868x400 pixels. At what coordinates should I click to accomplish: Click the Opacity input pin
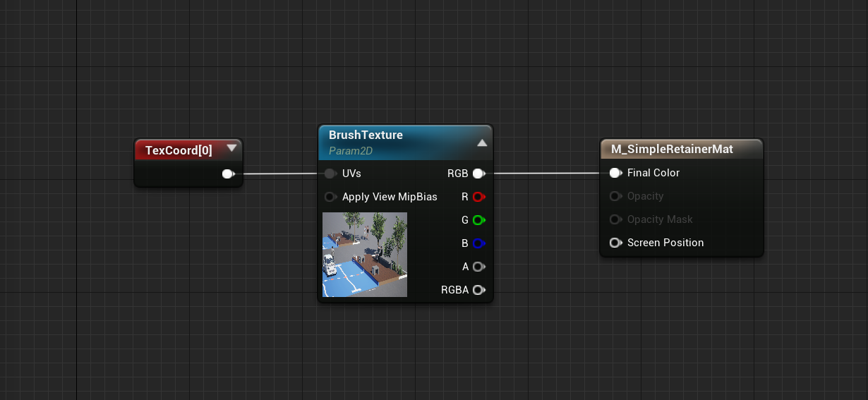(x=615, y=196)
